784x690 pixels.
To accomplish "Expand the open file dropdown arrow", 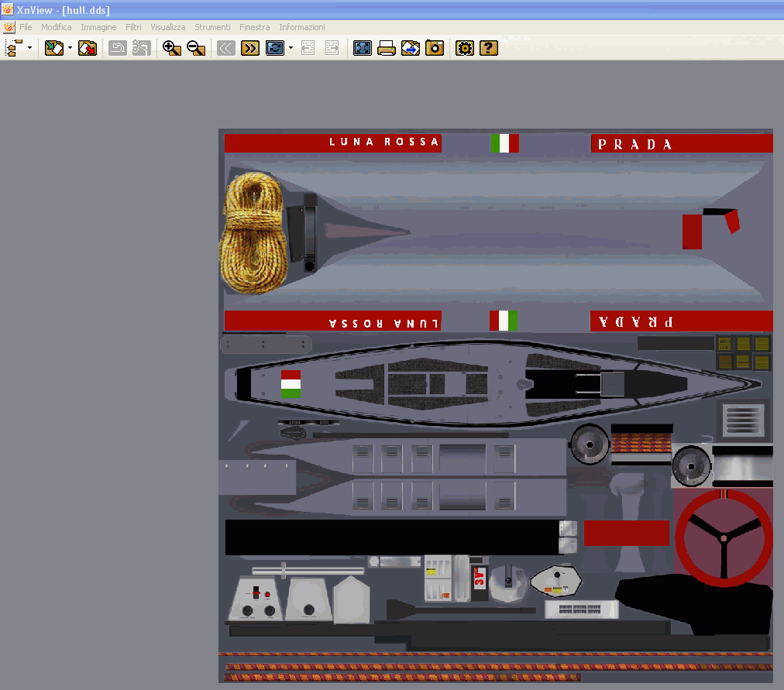I will pos(70,48).
